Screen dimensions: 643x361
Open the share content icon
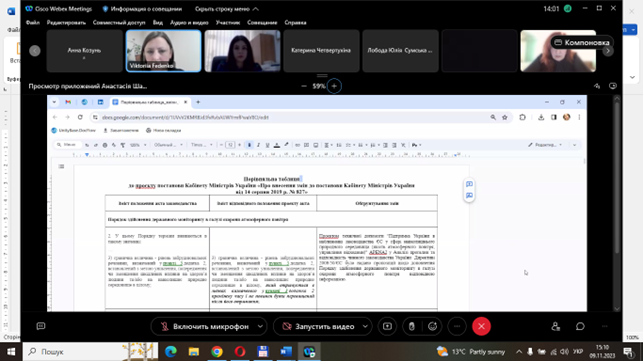point(387,327)
